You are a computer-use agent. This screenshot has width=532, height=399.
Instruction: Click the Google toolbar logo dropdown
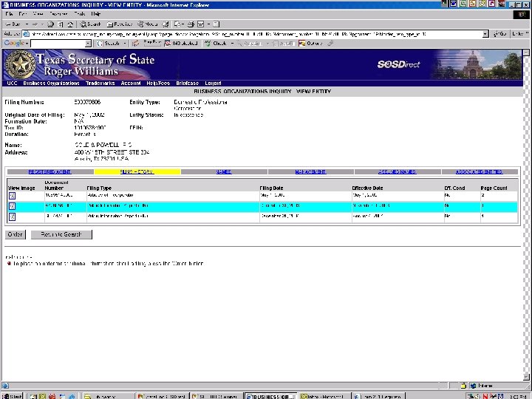click(16, 44)
